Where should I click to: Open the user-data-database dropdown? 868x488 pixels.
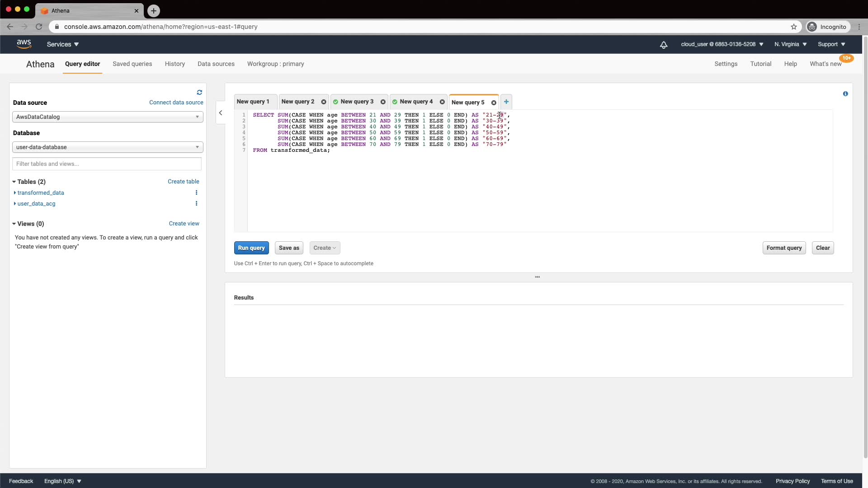(x=108, y=147)
